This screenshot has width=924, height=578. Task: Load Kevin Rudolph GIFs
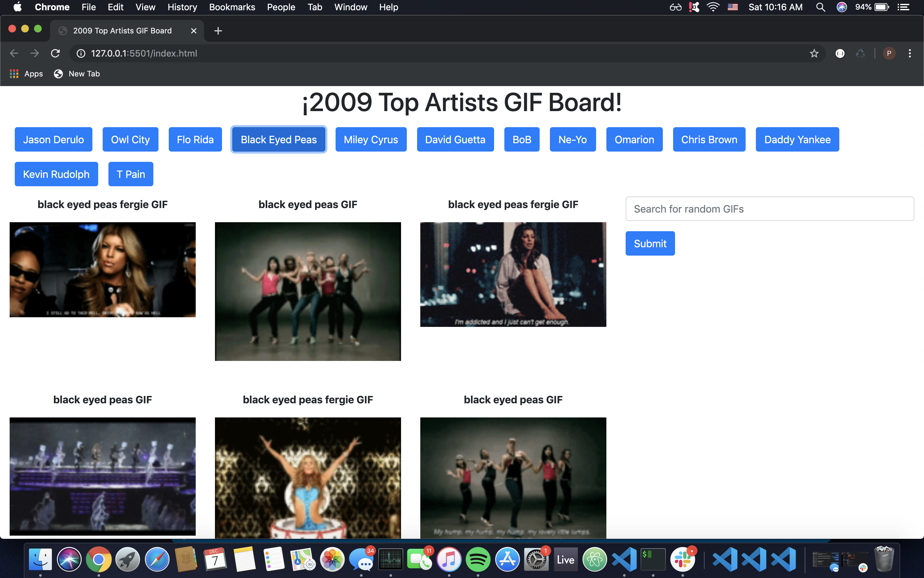tap(56, 174)
